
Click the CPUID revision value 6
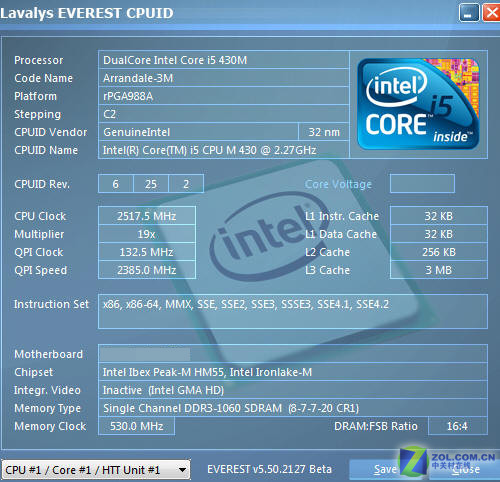coord(116,184)
